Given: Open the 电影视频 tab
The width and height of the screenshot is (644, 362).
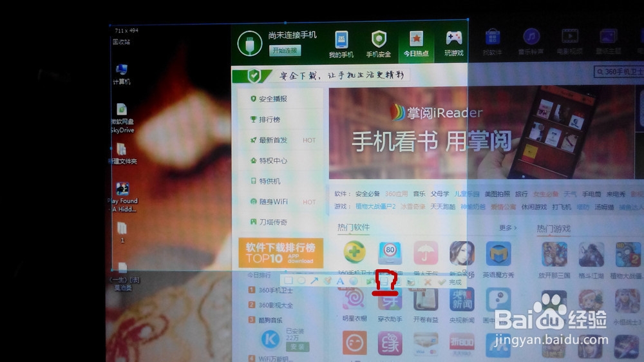Looking at the screenshot, I should [570, 43].
